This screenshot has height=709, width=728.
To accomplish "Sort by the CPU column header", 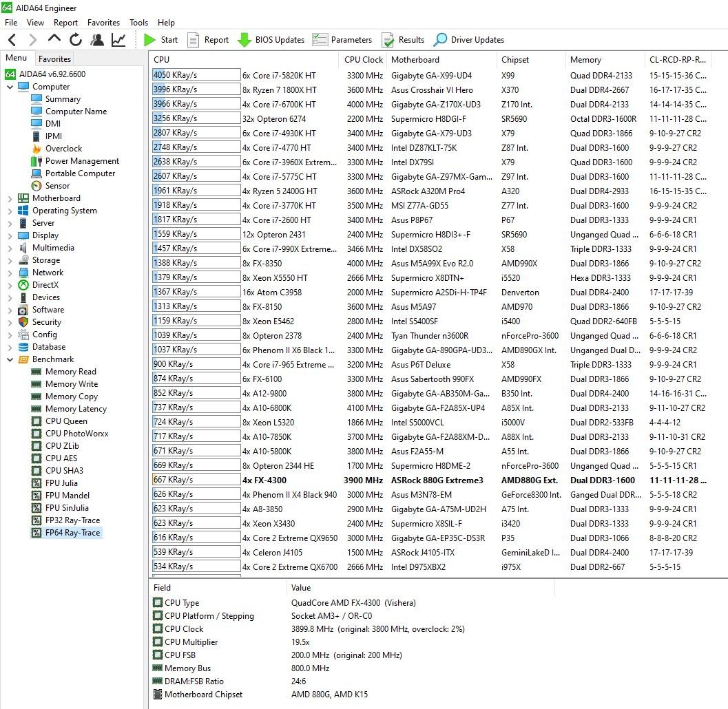I will (x=244, y=59).
